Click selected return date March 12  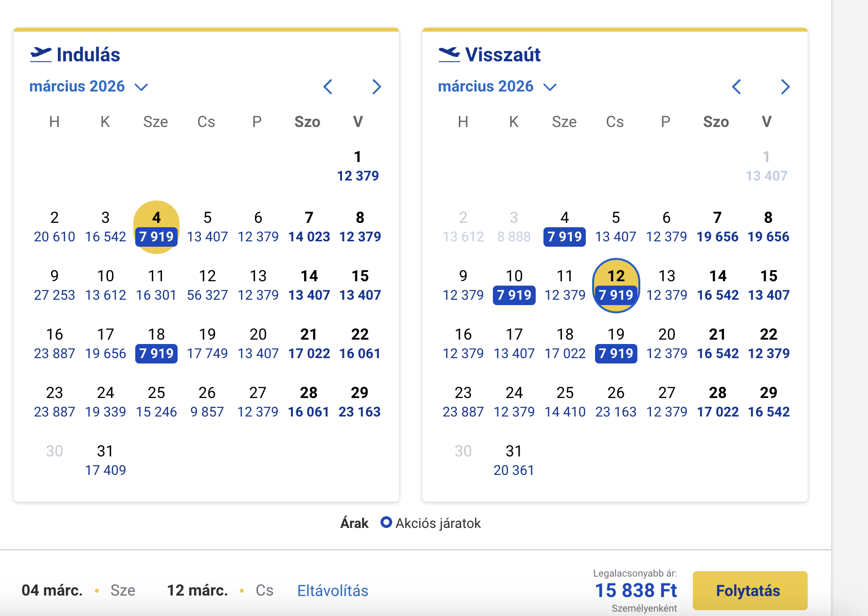click(615, 286)
